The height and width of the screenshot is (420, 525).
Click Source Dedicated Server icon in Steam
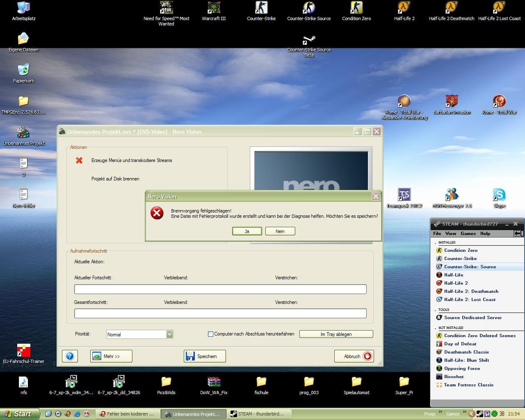[x=439, y=317]
